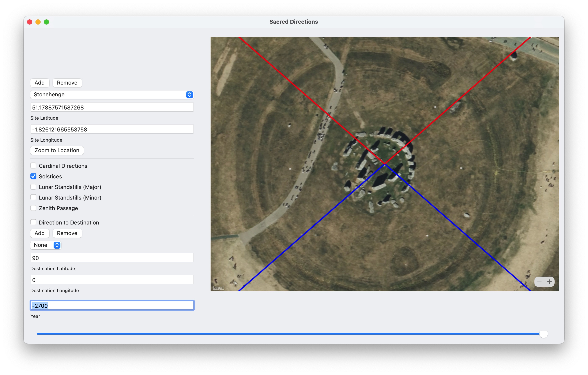Click the Add button above the Stonehenge site dropdown
The image size is (588, 375).
[39, 83]
